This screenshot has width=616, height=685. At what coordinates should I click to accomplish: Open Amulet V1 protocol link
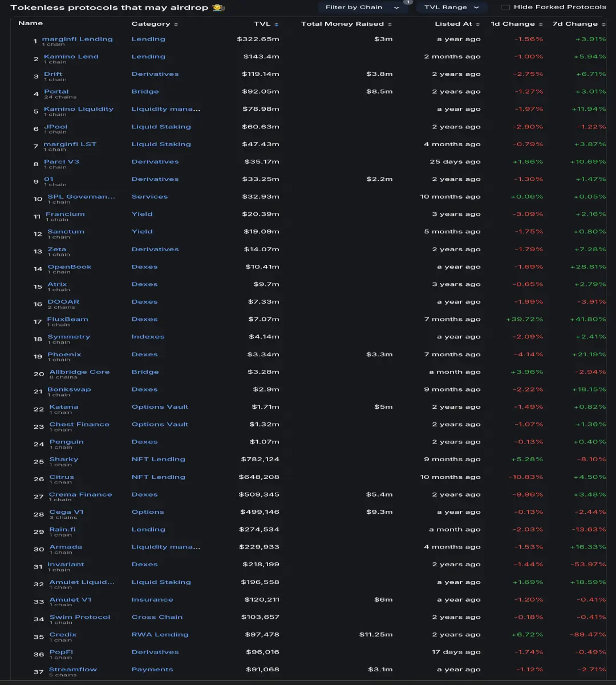(x=70, y=599)
